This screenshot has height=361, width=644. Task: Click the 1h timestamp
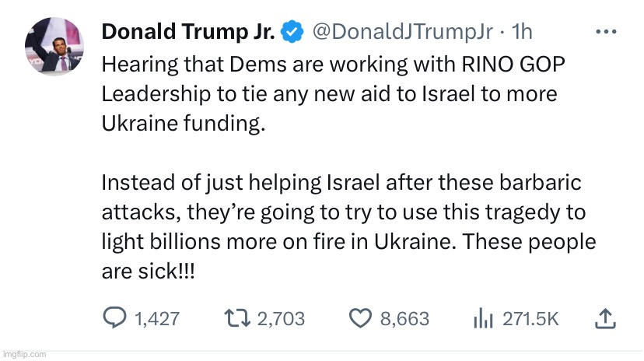coord(521,33)
